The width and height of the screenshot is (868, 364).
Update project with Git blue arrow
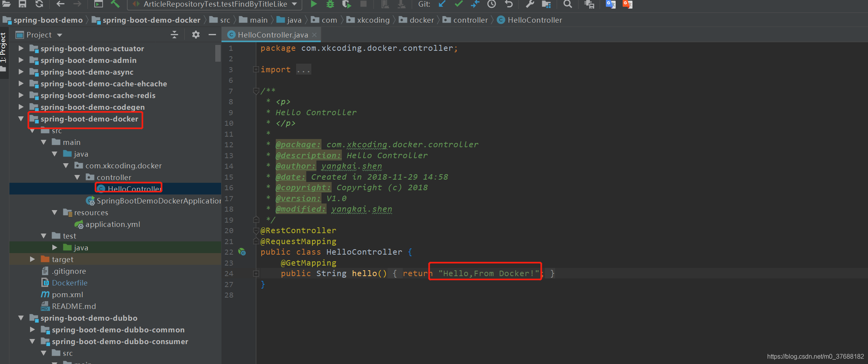coord(442,4)
